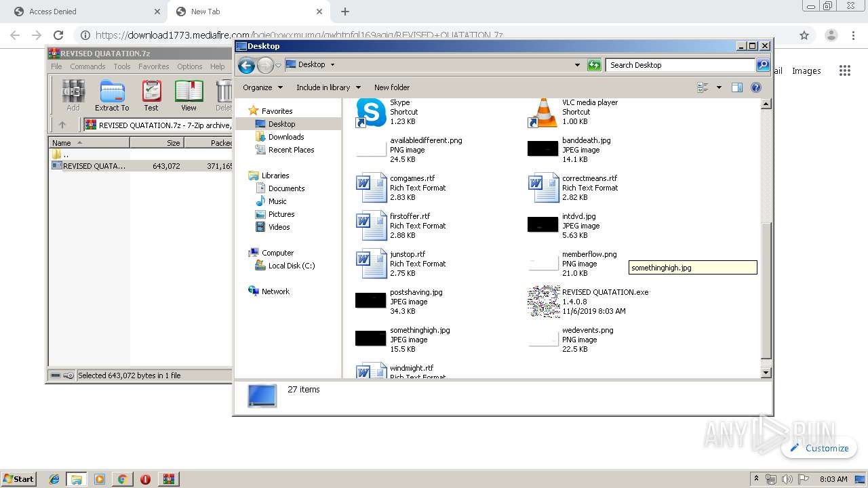The image size is (868, 488).
Task: Bookmark this page with star icon
Action: point(804,35)
